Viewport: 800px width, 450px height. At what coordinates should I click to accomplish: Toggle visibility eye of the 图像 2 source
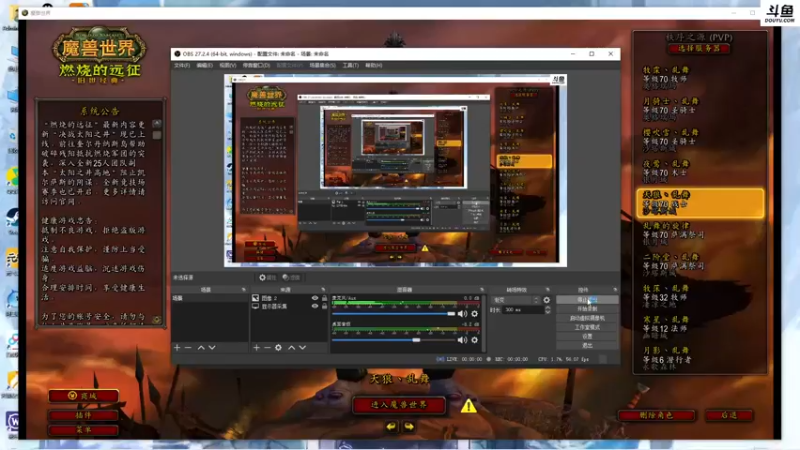315,298
